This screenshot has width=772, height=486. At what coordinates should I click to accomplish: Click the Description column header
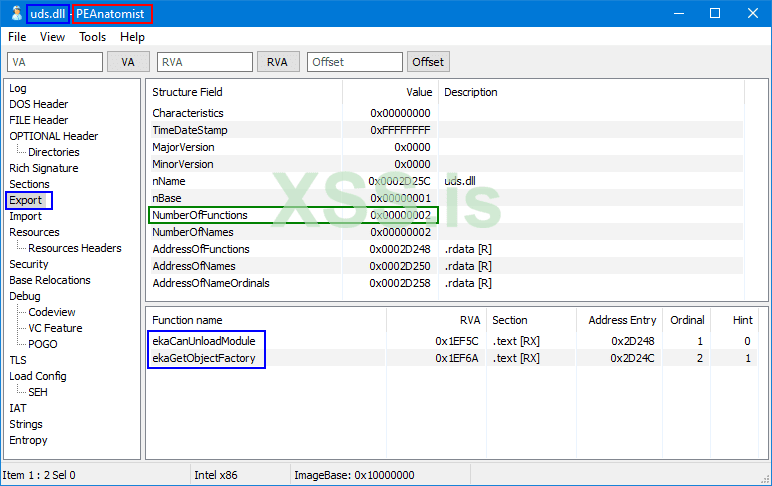[x=591, y=92]
